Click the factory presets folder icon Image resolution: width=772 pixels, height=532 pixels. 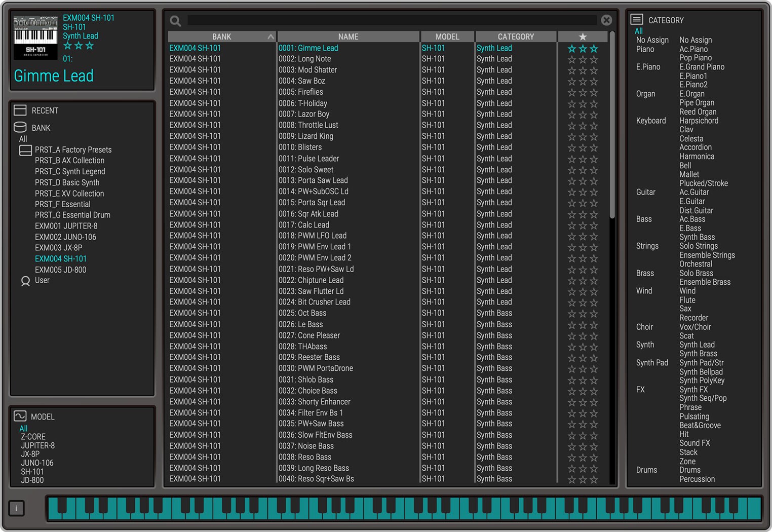[25, 150]
